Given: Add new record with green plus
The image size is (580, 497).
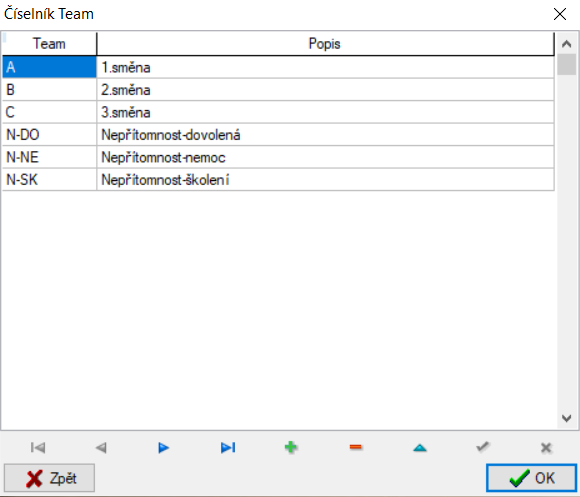Looking at the screenshot, I should point(291,447).
